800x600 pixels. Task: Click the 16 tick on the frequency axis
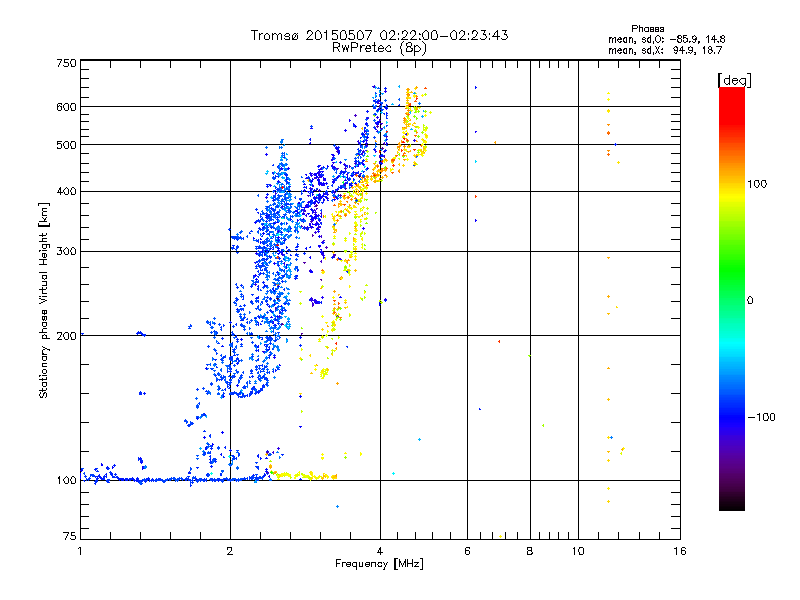point(680,552)
